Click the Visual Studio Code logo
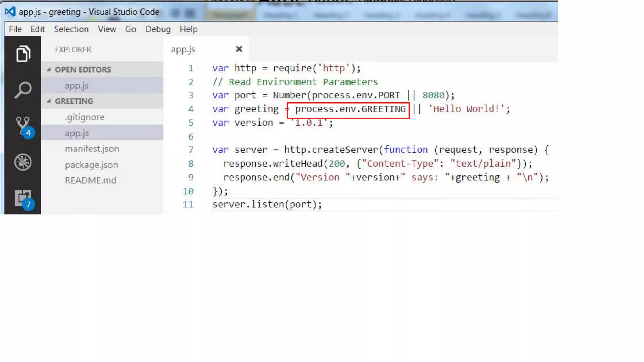This screenshot has width=644, height=362. tap(10, 12)
